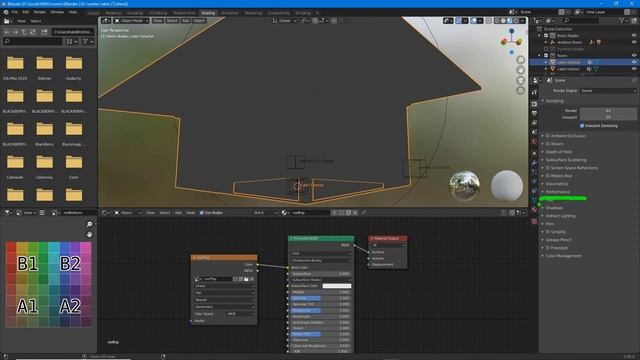The image size is (640, 360).
Task: Open Slot dropdown in node editor header
Action: (265, 213)
